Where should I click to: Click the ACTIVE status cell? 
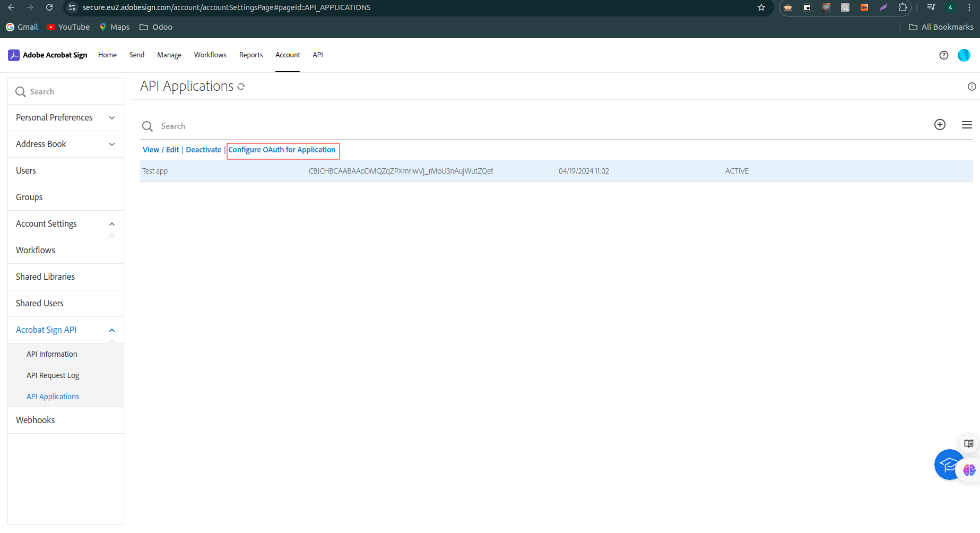coord(737,171)
